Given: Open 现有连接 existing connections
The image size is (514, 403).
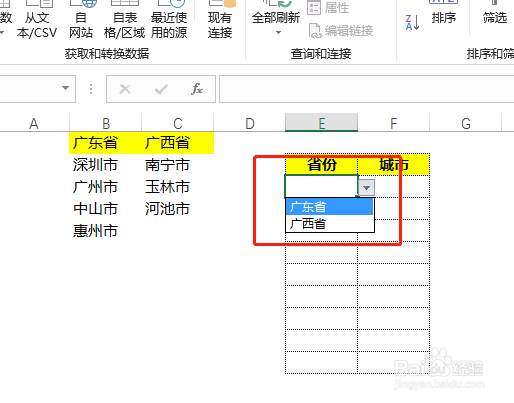Looking at the screenshot, I should tap(220, 20).
